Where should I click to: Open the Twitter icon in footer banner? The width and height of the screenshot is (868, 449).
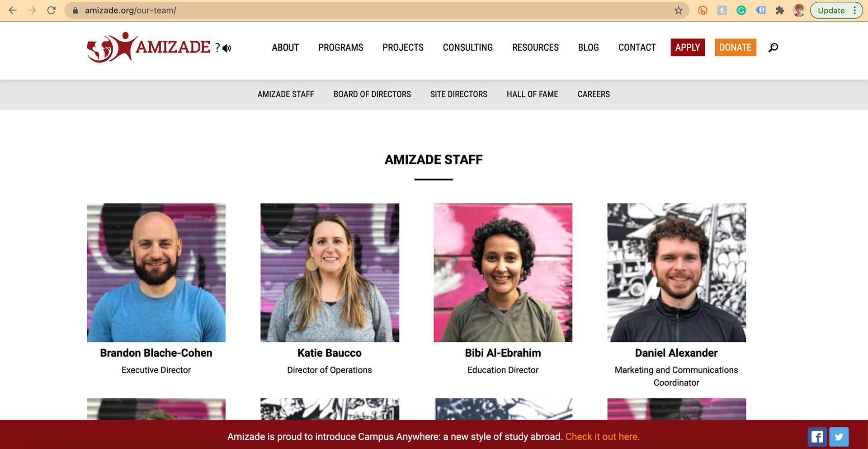[839, 437]
